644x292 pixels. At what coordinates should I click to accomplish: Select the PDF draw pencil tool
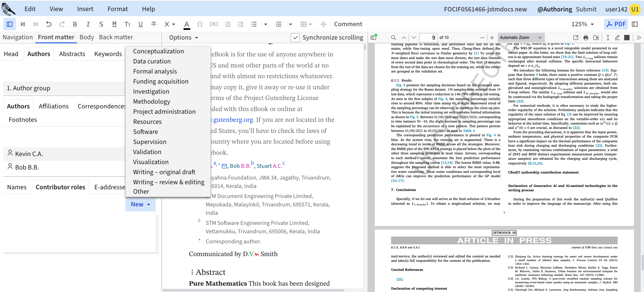pyautogui.click(x=617, y=38)
